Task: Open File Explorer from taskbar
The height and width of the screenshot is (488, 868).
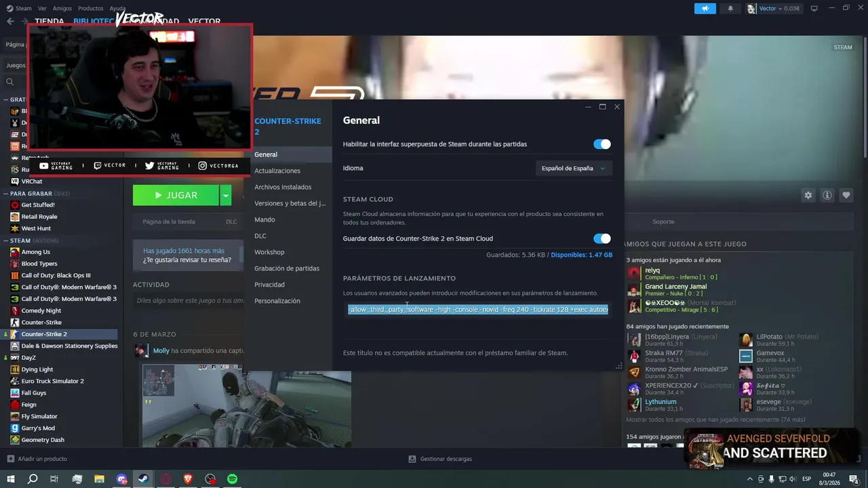Action: pyautogui.click(x=99, y=479)
